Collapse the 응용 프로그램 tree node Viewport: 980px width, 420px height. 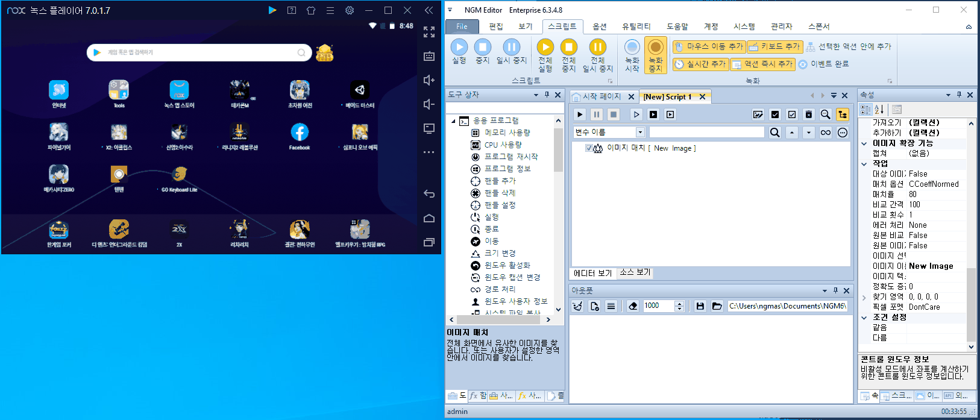(x=453, y=121)
